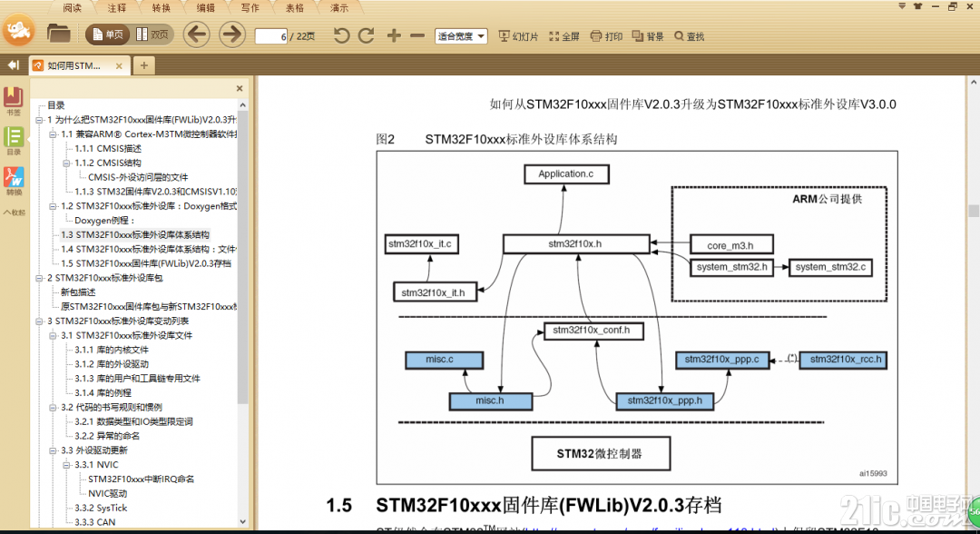
Task: Open the 适合宽度 zoom dropdown
Action: [x=461, y=36]
